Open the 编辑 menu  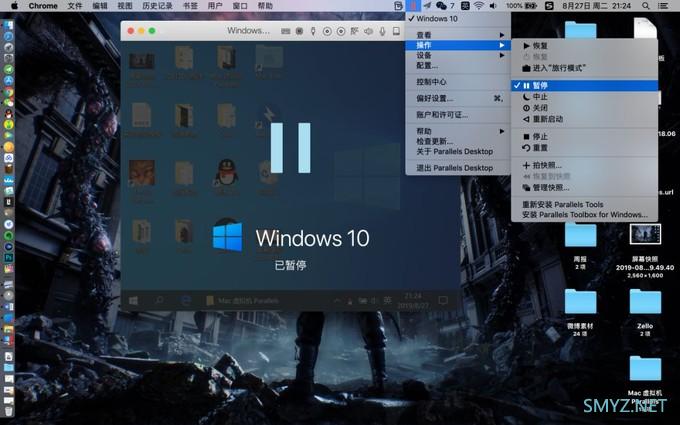point(100,6)
